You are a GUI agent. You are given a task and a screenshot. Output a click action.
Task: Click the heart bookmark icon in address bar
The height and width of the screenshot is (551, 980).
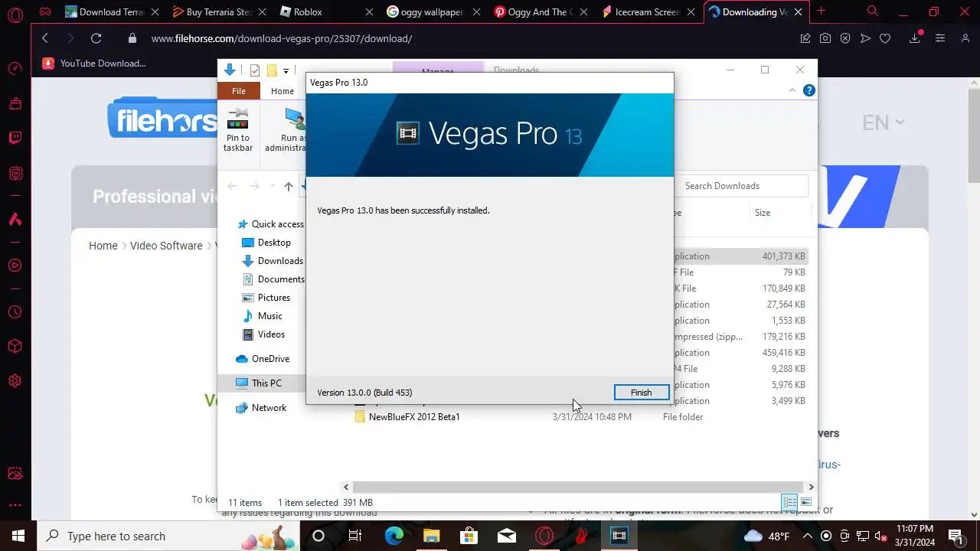(885, 38)
